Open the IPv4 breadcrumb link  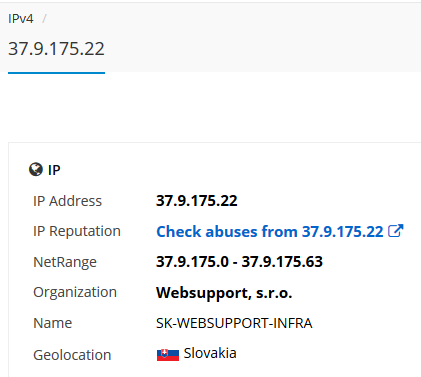(x=21, y=19)
